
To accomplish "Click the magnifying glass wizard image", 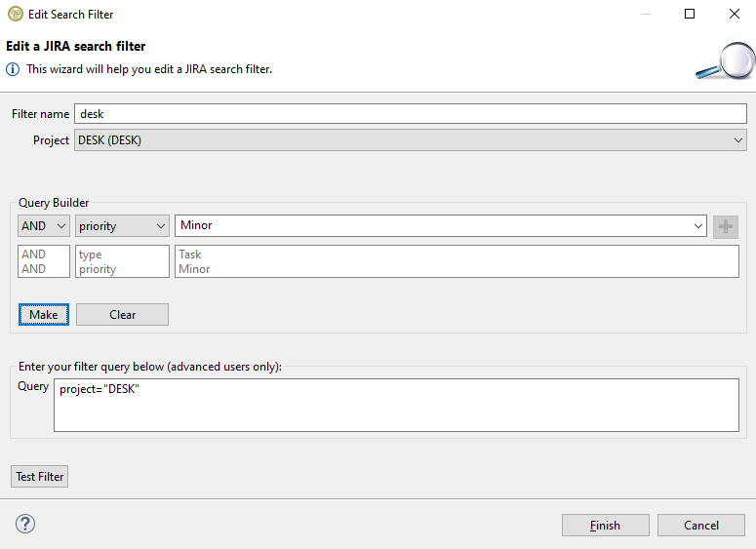I will tap(723, 61).
